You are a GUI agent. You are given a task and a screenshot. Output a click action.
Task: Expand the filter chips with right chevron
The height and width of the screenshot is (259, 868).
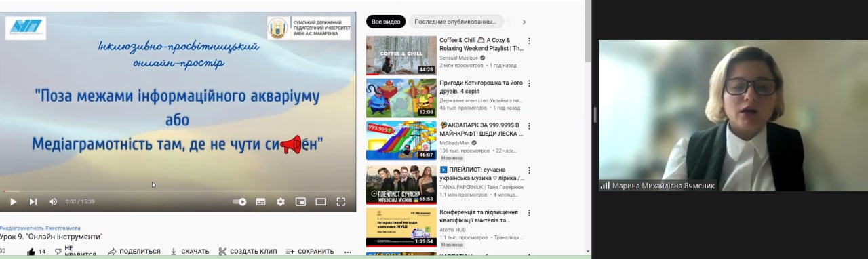coord(524,22)
